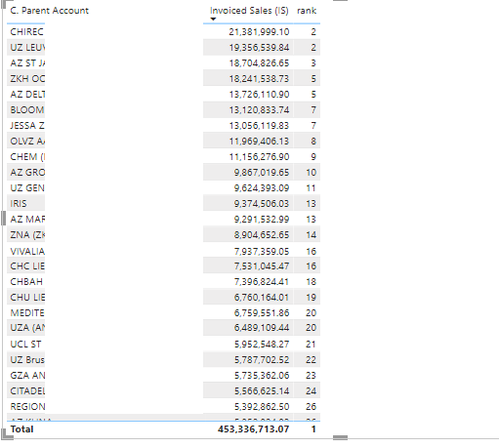
Task: Select the GZA AN account name cell
Action: pos(27,376)
